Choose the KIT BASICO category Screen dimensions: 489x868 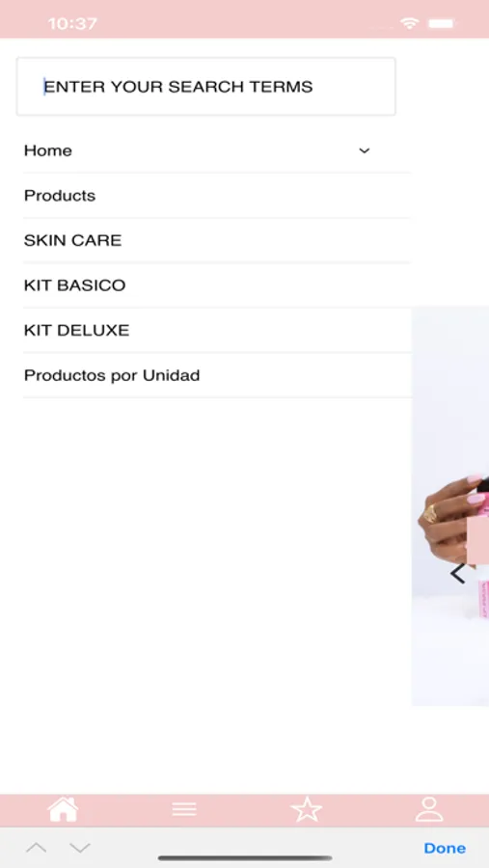pos(217,285)
